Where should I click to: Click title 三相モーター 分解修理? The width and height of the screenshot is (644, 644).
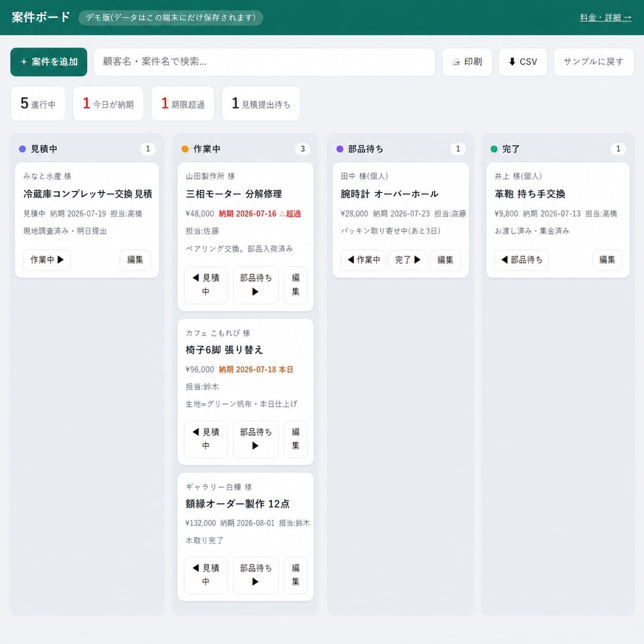point(234,194)
